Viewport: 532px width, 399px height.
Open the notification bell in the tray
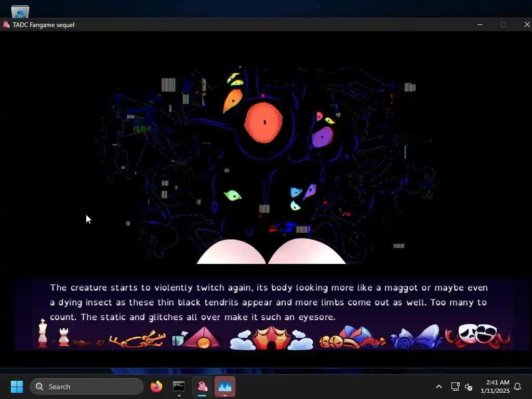(x=517, y=387)
